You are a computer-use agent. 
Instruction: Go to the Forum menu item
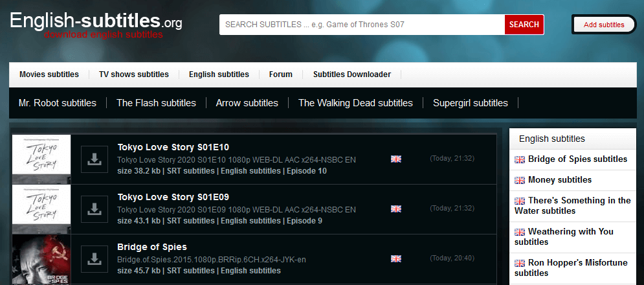point(281,74)
